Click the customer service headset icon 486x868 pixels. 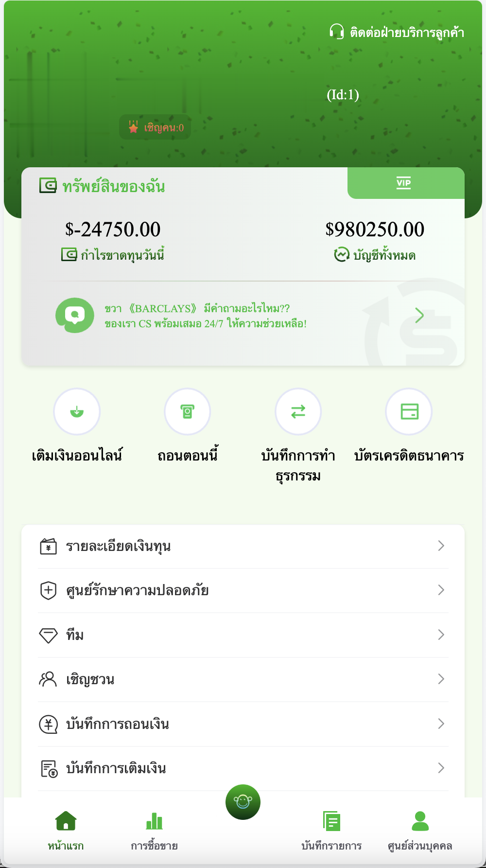(336, 32)
